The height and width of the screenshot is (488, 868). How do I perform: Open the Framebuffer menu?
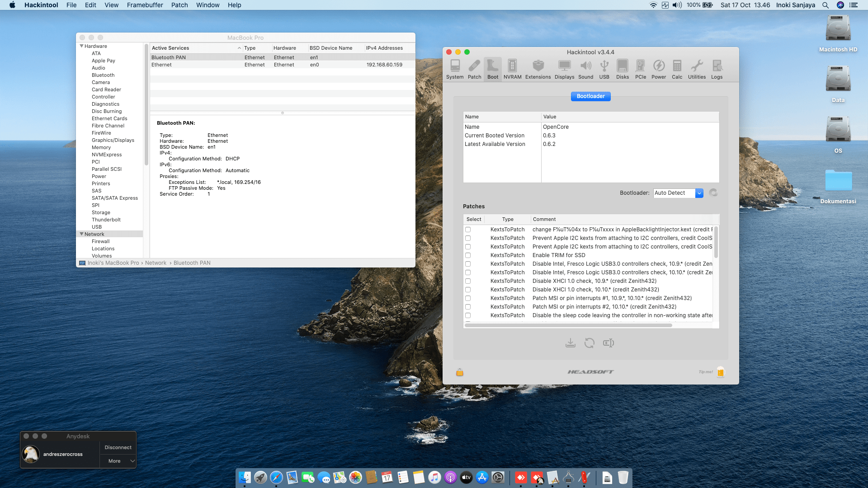point(145,5)
